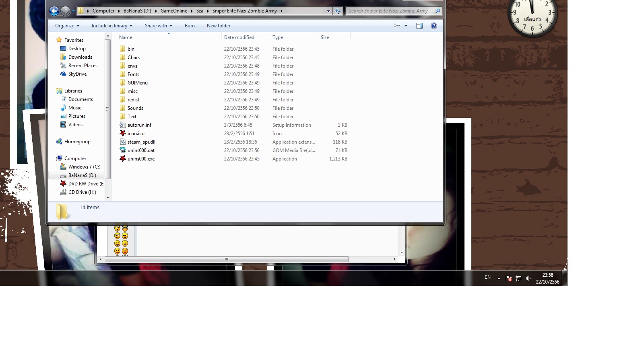Expand the Include in library dropdown

pos(111,26)
